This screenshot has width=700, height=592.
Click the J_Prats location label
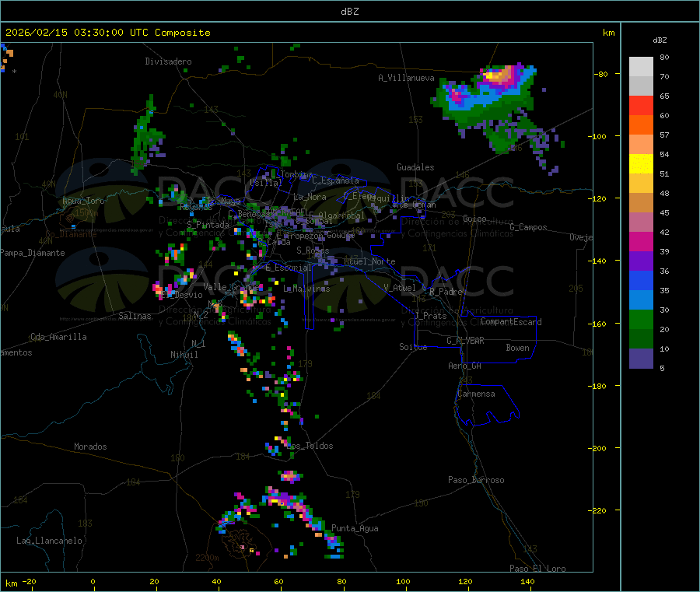point(431,316)
